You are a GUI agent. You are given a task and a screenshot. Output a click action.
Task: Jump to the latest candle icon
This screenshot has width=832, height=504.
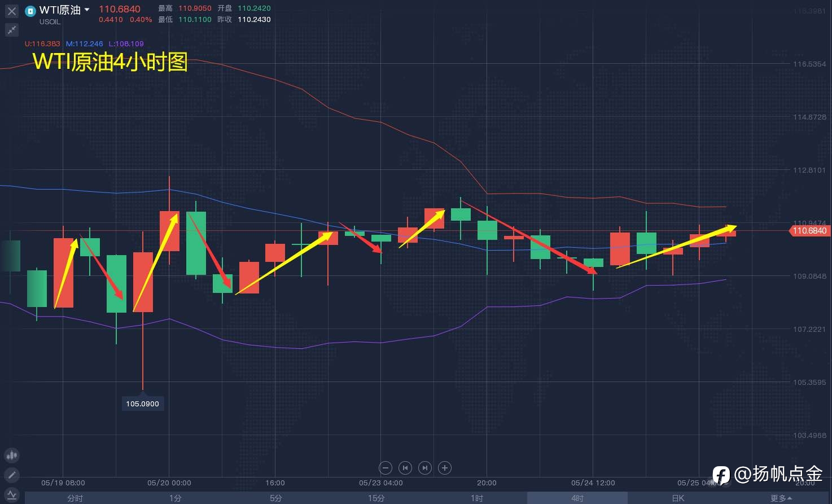pyautogui.click(x=425, y=467)
